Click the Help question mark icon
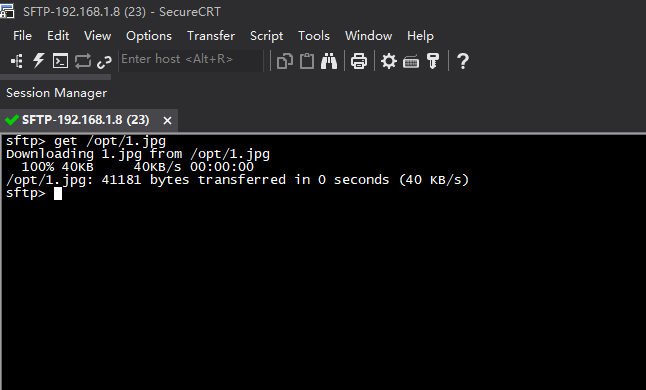This screenshot has width=646, height=390. [463, 61]
